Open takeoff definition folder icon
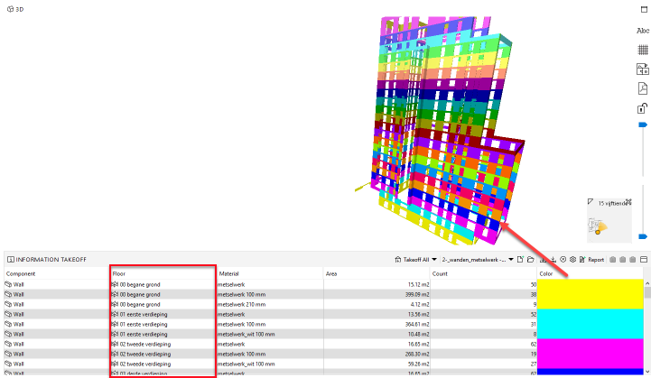This screenshot has width=651, height=378. (x=530, y=260)
